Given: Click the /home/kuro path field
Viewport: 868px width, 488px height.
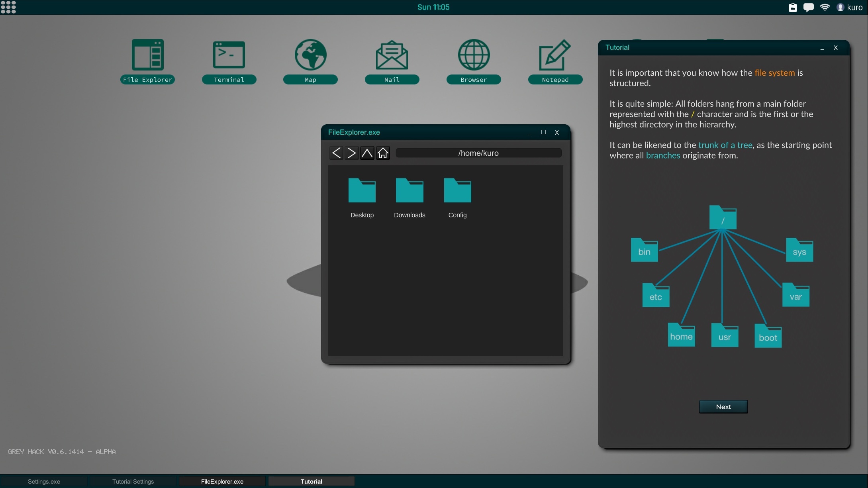Looking at the screenshot, I should 478,153.
